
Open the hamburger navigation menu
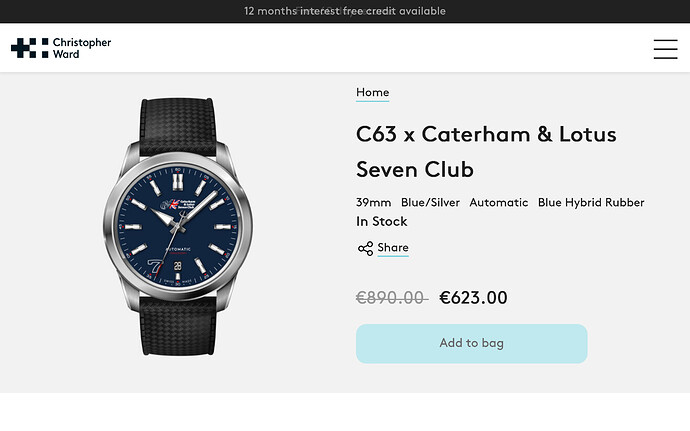click(x=665, y=49)
